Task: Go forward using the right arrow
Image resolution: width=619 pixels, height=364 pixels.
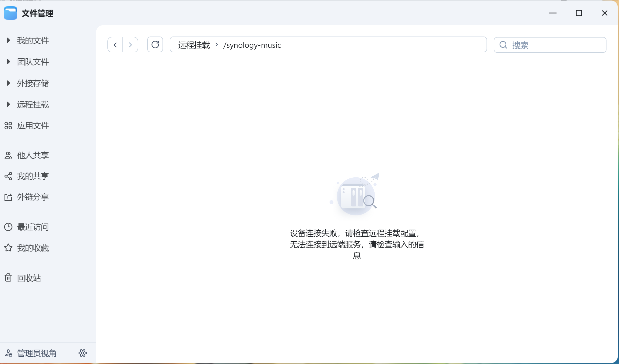Action: click(x=130, y=45)
